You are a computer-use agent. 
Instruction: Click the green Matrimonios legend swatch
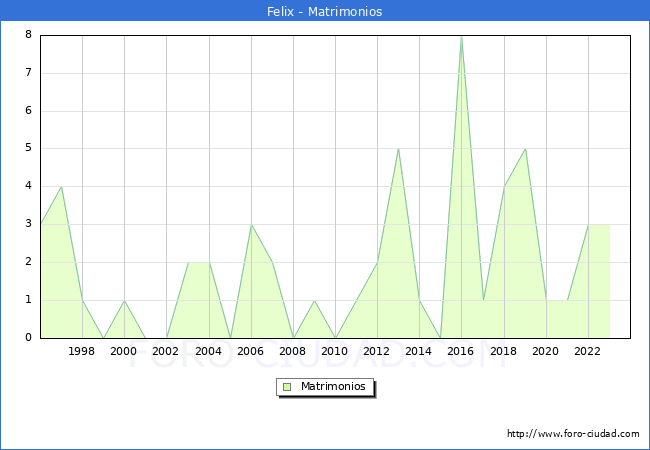point(287,387)
